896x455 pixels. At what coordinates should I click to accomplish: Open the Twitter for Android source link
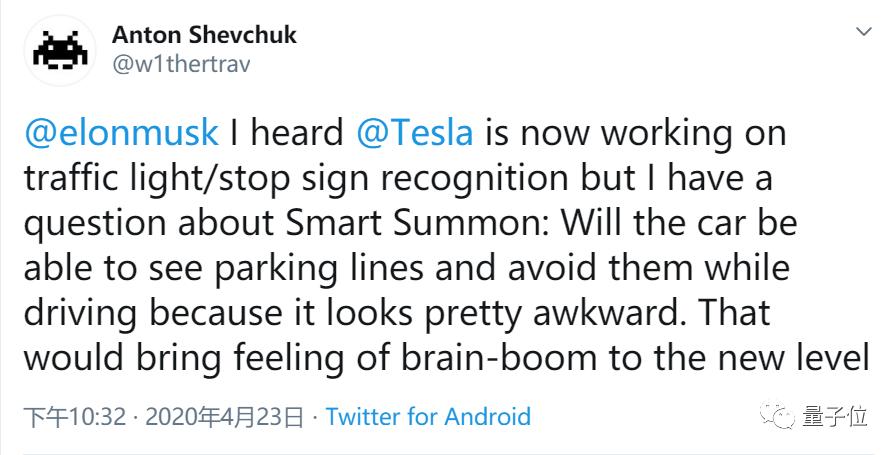click(x=428, y=416)
